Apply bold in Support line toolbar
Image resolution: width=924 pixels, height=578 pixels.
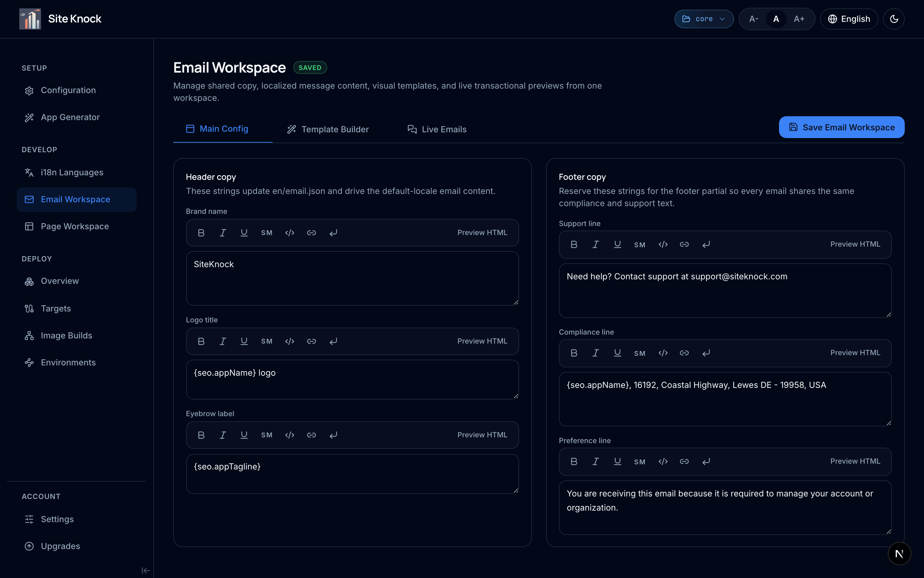(x=574, y=244)
